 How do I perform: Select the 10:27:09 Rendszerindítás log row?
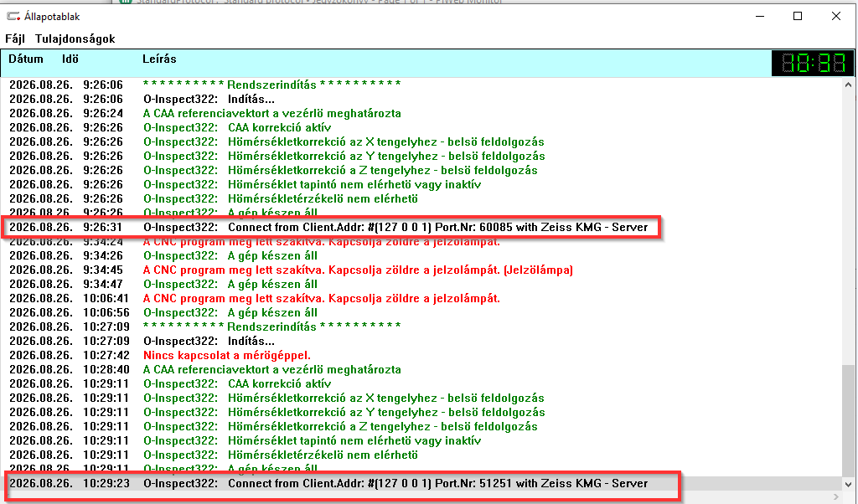click(421, 327)
